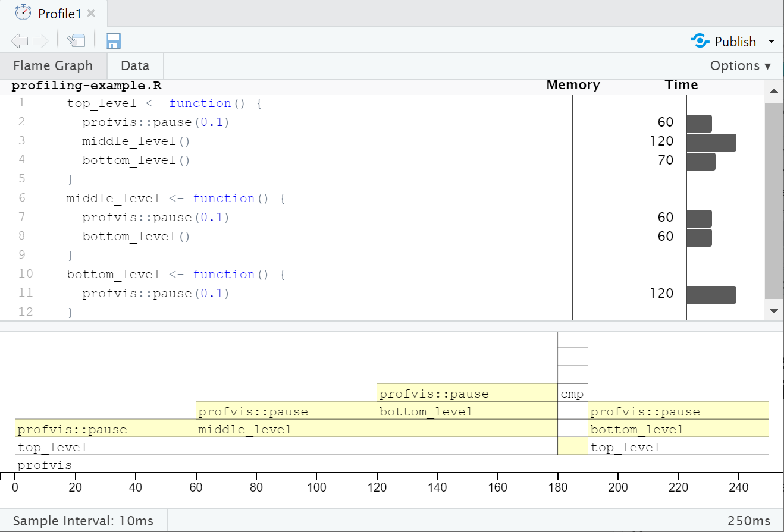Select the cmp cell in the flame graph
Image resolution: width=784 pixels, height=532 pixels.
pyautogui.click(x=572, y=393)
